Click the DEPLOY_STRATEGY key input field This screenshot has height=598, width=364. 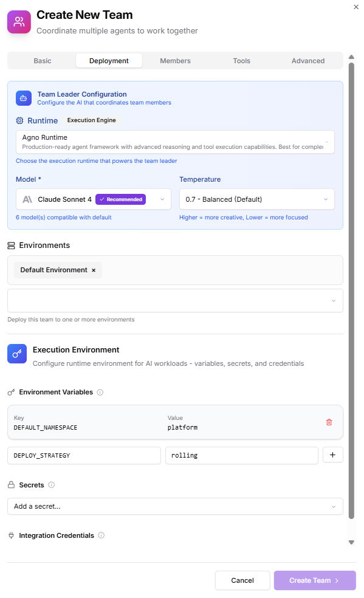click(x=84, y=455)
